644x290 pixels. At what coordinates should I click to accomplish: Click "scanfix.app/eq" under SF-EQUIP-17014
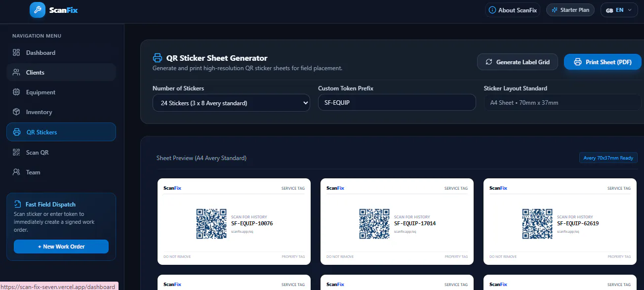pos(405,231)
